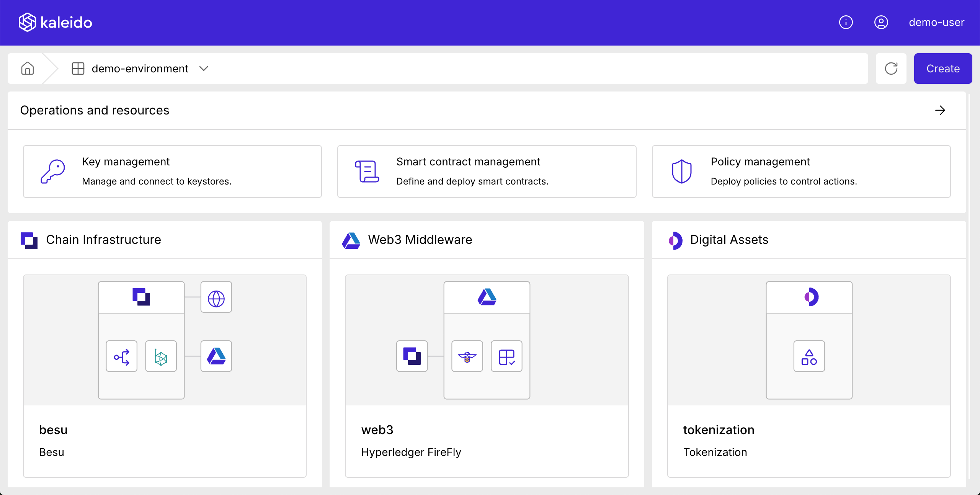Open the Policy management card
The height and width of the screenshot is (495, 980).
[801, 172]
